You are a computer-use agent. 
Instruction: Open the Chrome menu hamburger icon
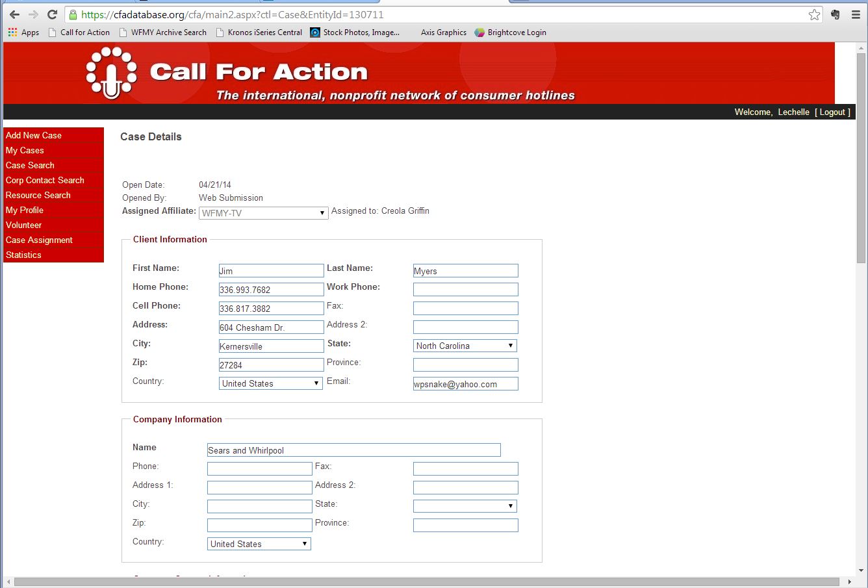[856, 14]
